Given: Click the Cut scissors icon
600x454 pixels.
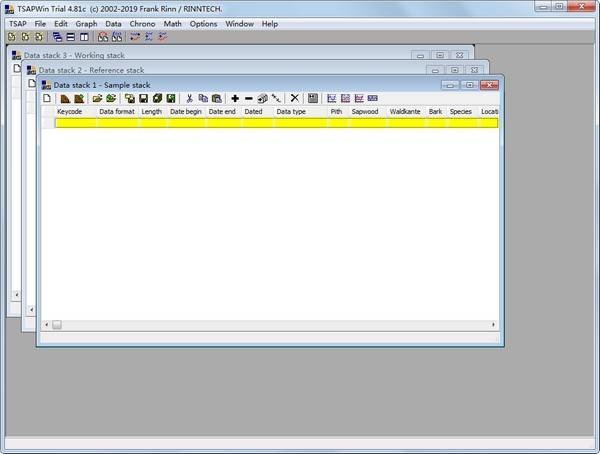Looking at the screenshot, I should [x=189, y=98].
